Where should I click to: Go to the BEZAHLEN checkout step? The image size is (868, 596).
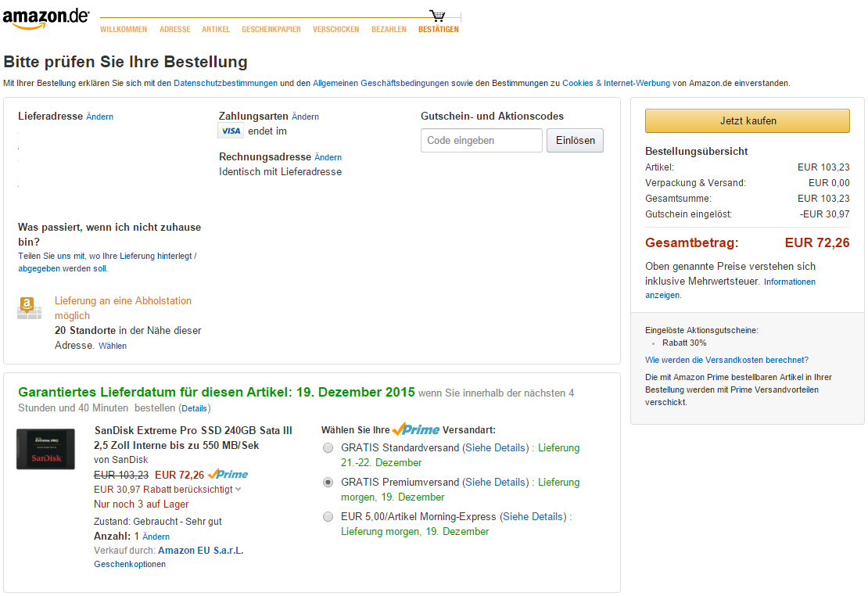tap(389, 30)
